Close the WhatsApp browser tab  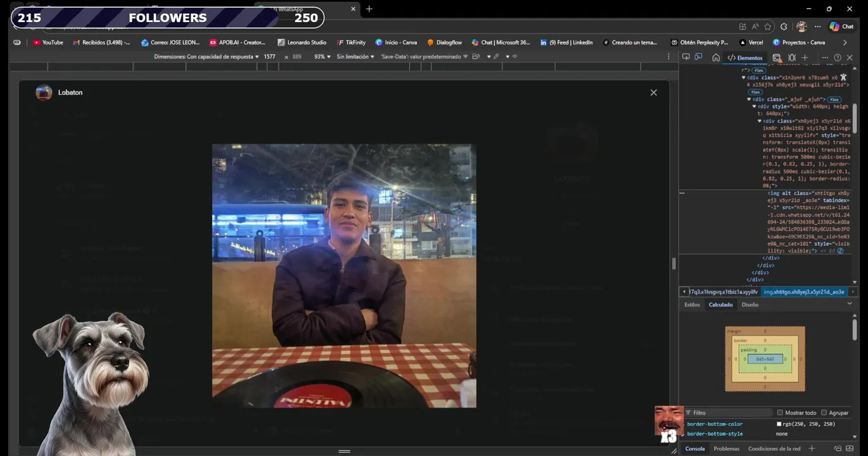(x=353, y=9)
